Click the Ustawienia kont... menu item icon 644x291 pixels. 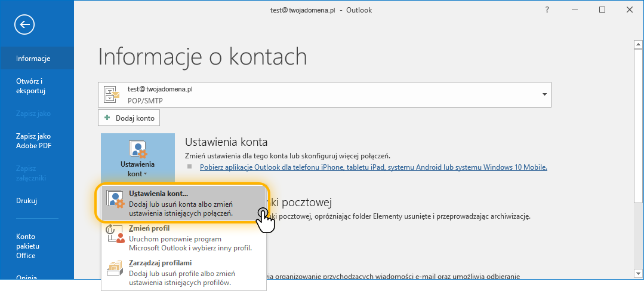(x=115, y=198)
